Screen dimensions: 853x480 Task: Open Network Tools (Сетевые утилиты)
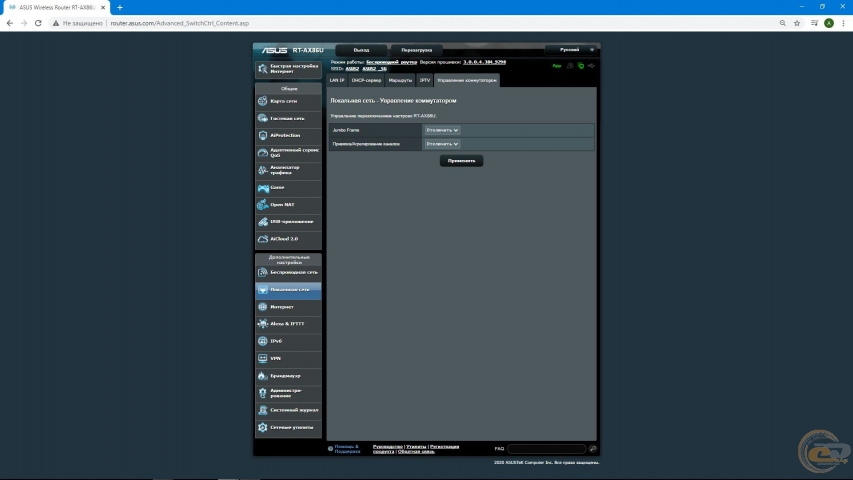pyautogui.click(x=288, y=427)
